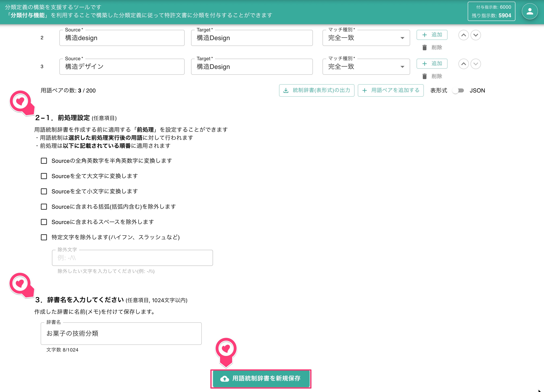
Task: Export the dictionary via 統制辞書(表形式)の出力
Action: [317, 90]
